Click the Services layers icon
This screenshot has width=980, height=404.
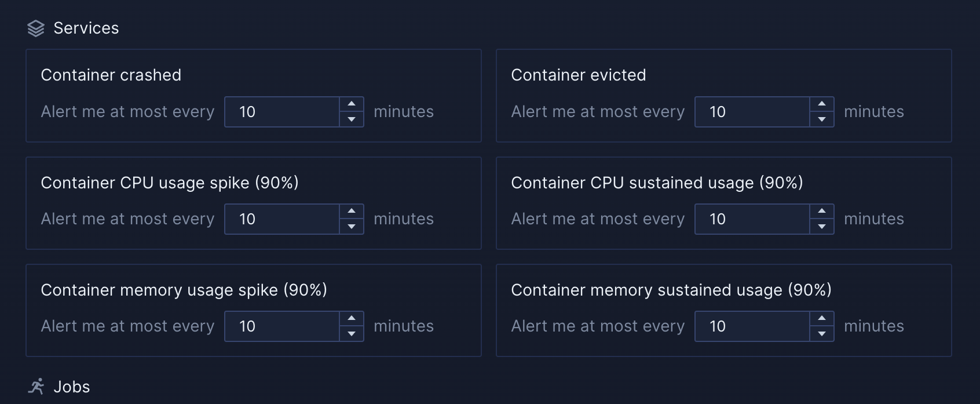coord(36,27)
